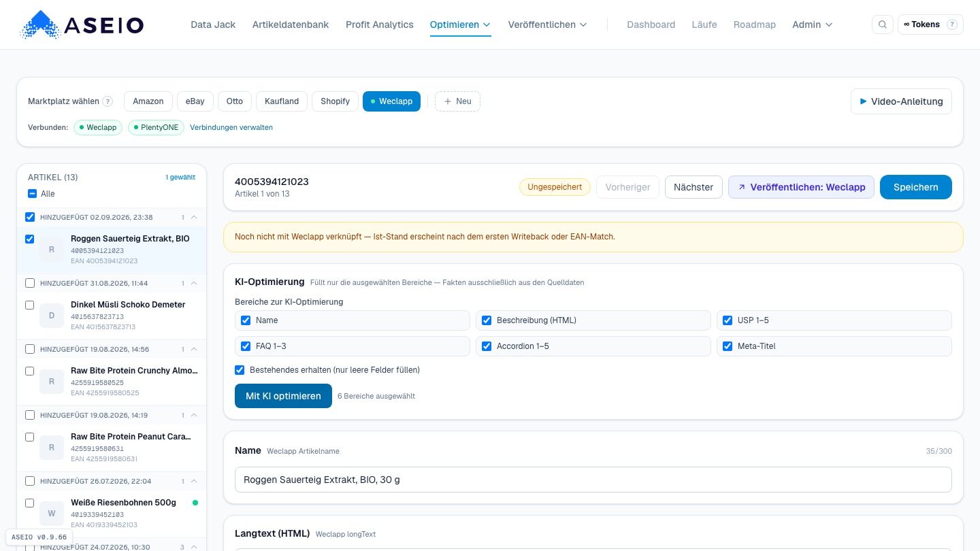Start optimization with Mit KI optimieren
Image resolution: width=980 pixels, height=551 pixels.
coord(283,396)
